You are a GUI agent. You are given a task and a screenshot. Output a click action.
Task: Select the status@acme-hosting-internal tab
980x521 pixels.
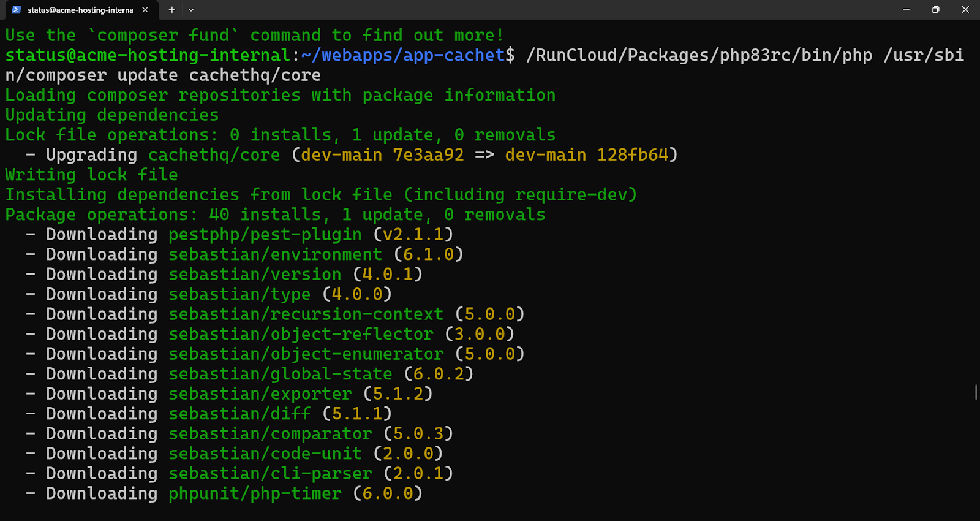pos(80,10)
